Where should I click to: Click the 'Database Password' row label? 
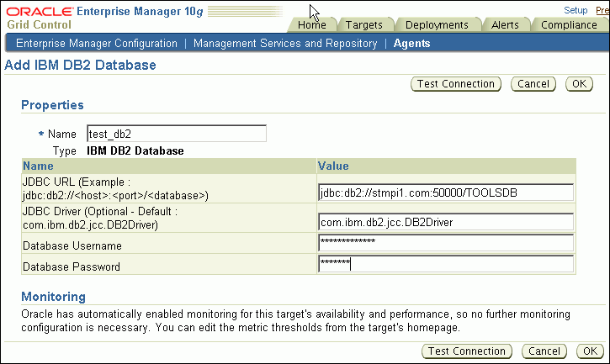tap(72, 266)
